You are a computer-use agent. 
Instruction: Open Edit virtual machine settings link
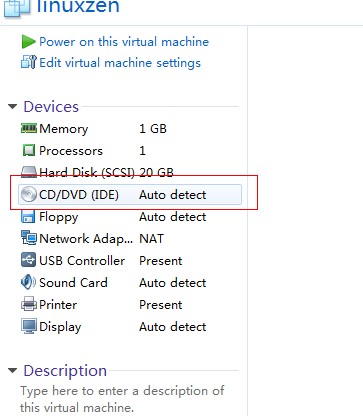(x=120, y=63)
